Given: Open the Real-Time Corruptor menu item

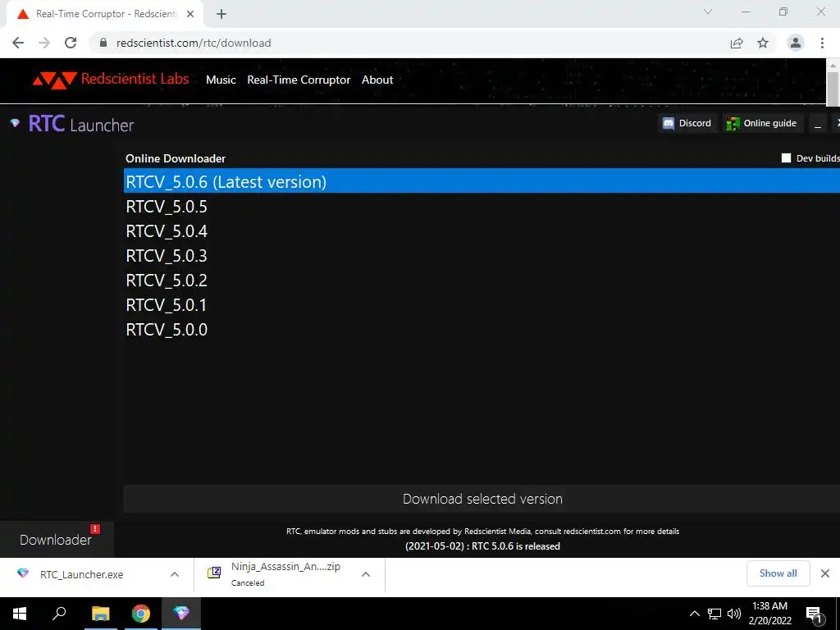Looking at the screenshot, I should [x=299, y=80].
